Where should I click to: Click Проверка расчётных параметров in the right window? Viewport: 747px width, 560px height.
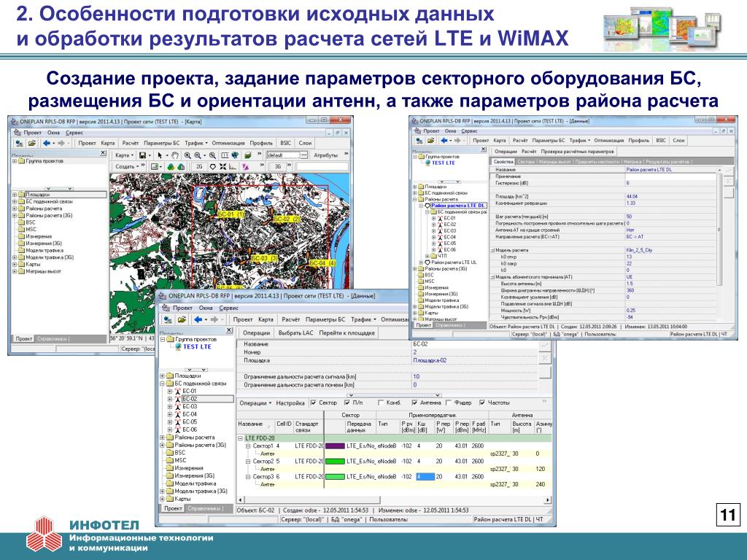tap(578, 152)
